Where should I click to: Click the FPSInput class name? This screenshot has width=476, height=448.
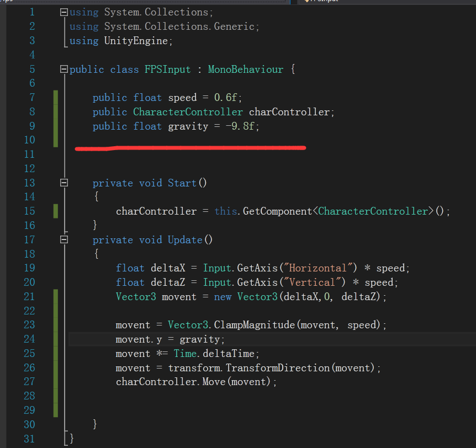pyautogui.click(x=167, y=70)
